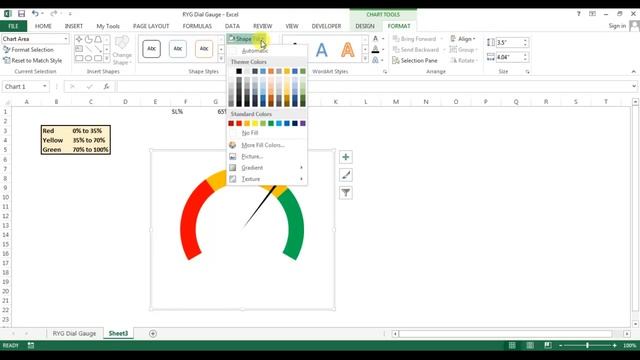Image resolution: width=640 pixels, height=360 pixels.
Task: Pick standard dark red color swatch
Action: click(231, 123)
